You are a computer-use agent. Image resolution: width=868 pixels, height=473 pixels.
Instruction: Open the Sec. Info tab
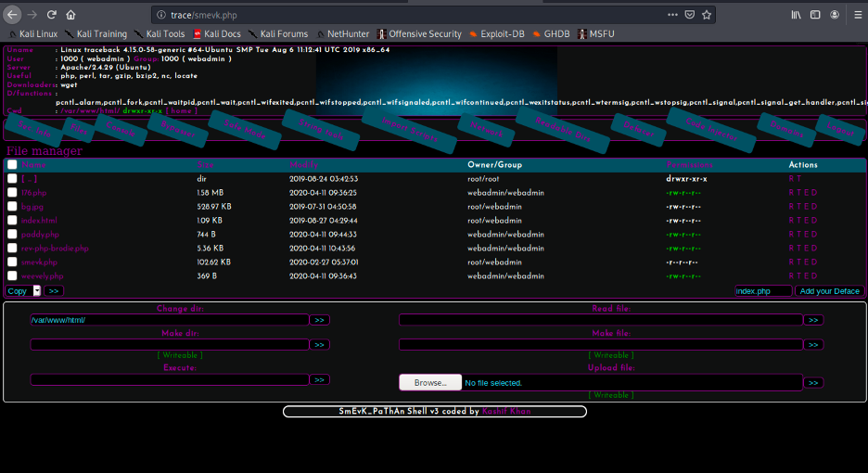(33, 130)
